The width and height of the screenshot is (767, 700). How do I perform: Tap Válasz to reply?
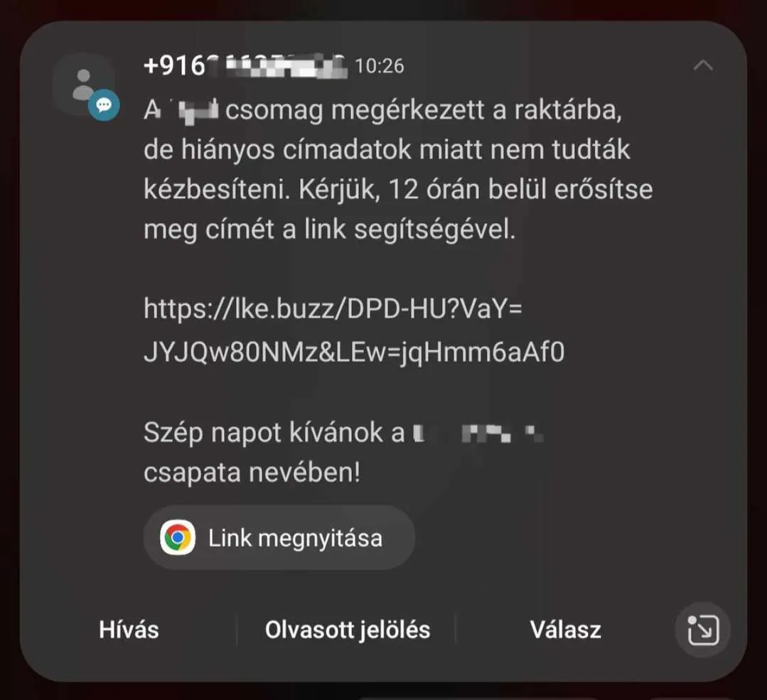(565, 630)
